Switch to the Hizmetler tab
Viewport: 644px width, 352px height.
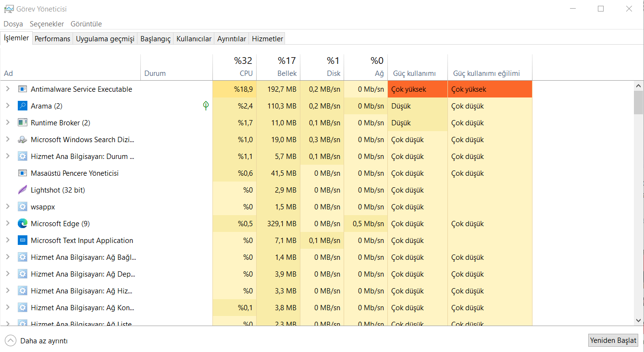point(268,39)
